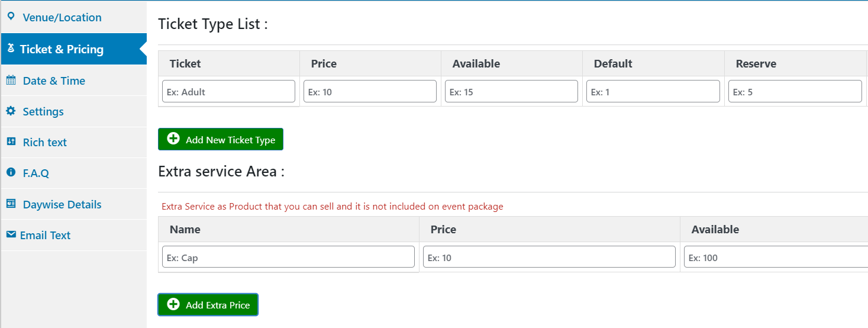The width and height of the screenshot is (868, 328).
Task: Focus the ticket Price field (Ex: 10)
Action: click(370, 91)
